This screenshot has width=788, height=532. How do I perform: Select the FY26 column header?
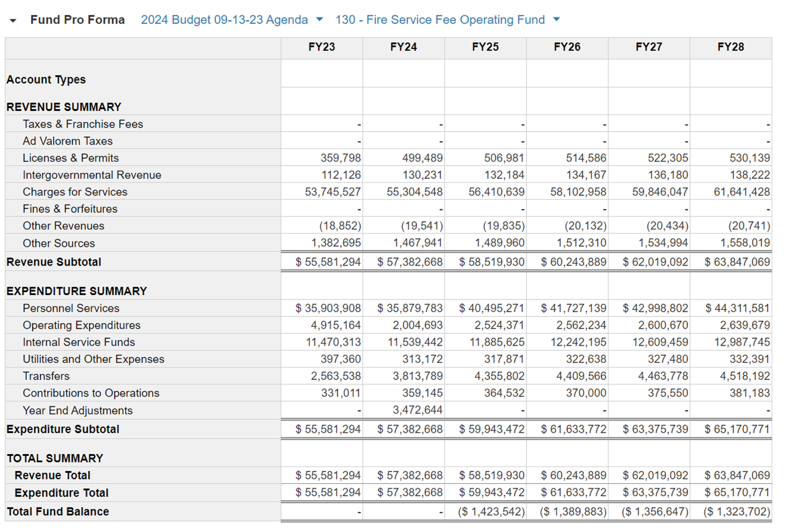(567, 47)
